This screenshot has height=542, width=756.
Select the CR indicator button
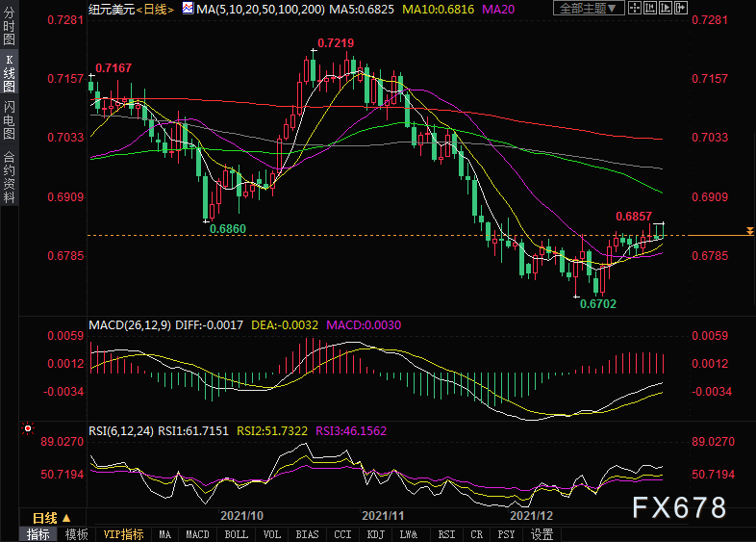point(476,534)
